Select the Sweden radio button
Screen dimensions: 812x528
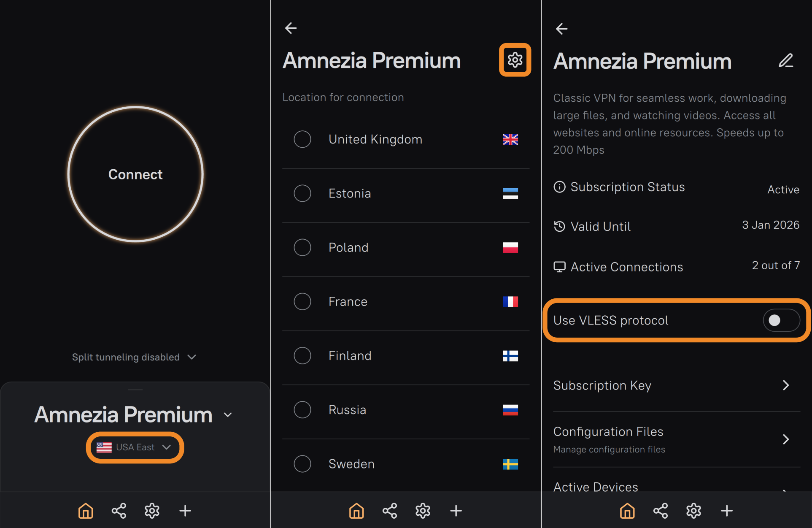click(x=302, y=464)
